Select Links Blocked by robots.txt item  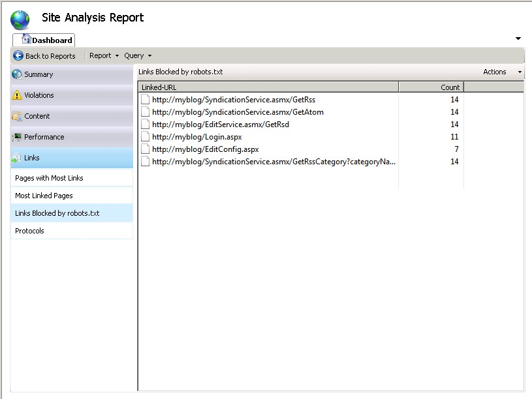point(72,213)
